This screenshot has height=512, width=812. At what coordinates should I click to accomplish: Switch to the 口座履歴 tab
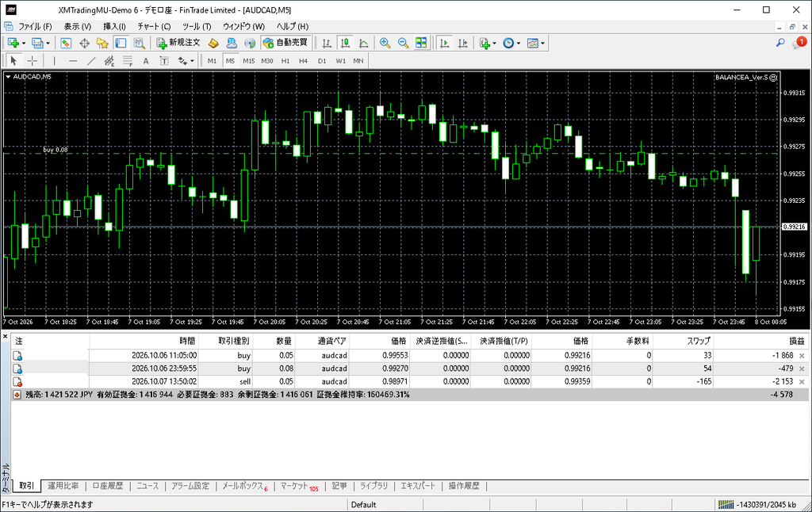pos(108,486)
